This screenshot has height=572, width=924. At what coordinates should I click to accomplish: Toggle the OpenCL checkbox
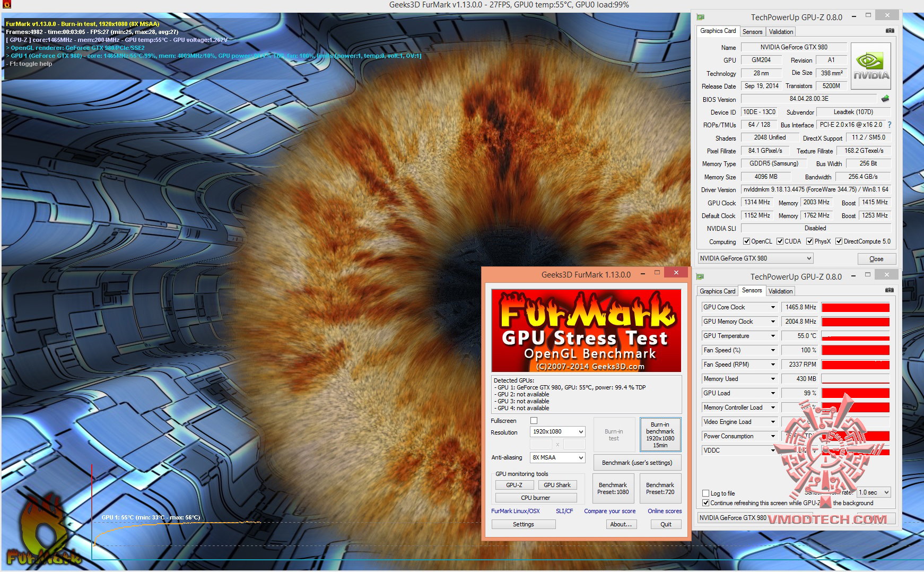pos(746,241)
